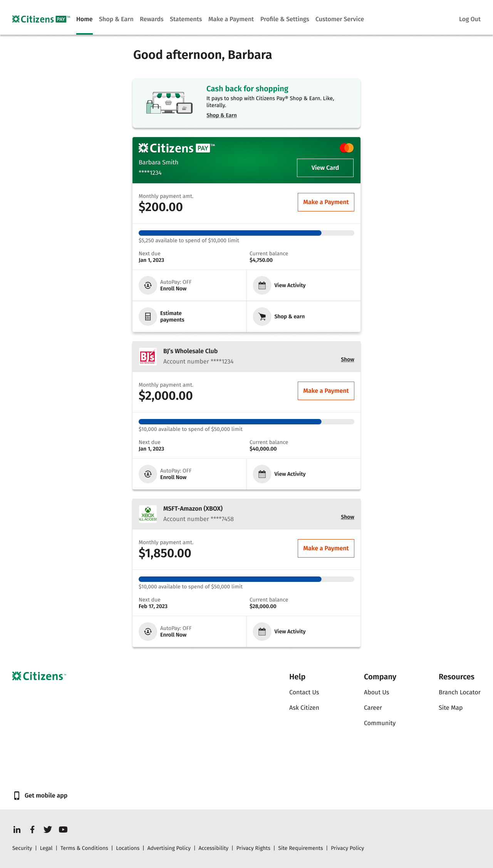Screen dimensions: 493x868
Task: Click the BJ's Wholesale Club logo
Action: coord(148,357)
